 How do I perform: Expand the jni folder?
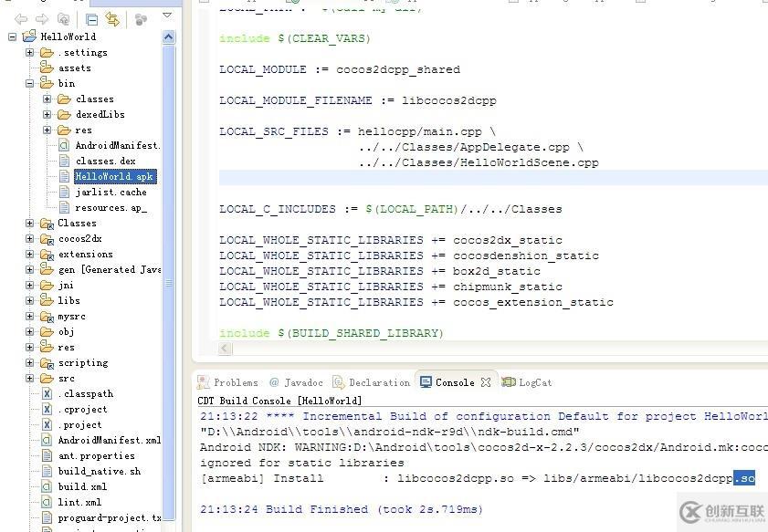[x=30, y=285]
